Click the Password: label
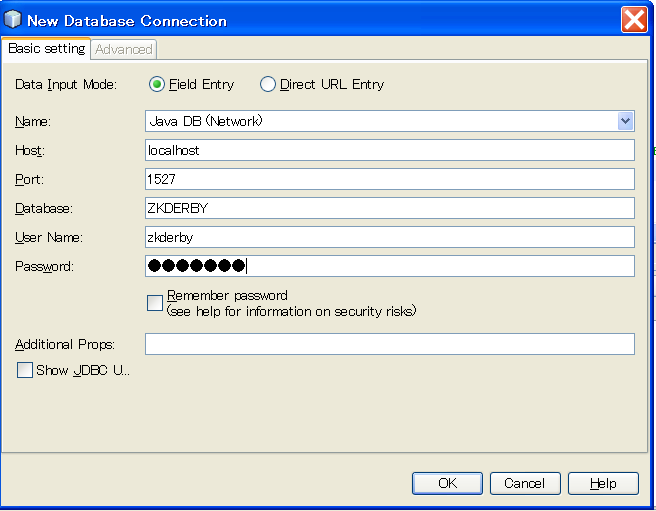The image size is (656, 511). click(44, 267)
